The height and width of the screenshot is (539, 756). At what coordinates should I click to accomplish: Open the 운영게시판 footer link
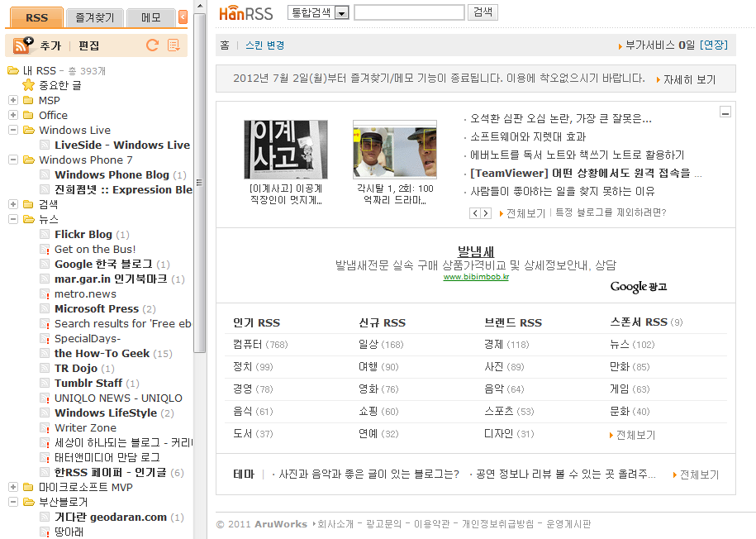(568, 524)
